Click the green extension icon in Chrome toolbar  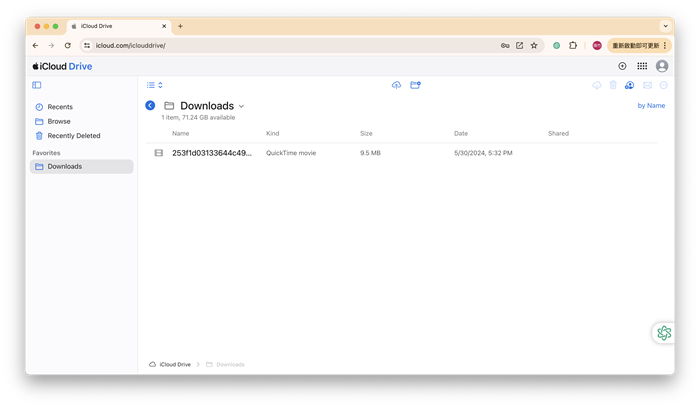pyautogui.click(x=556, y=45)
